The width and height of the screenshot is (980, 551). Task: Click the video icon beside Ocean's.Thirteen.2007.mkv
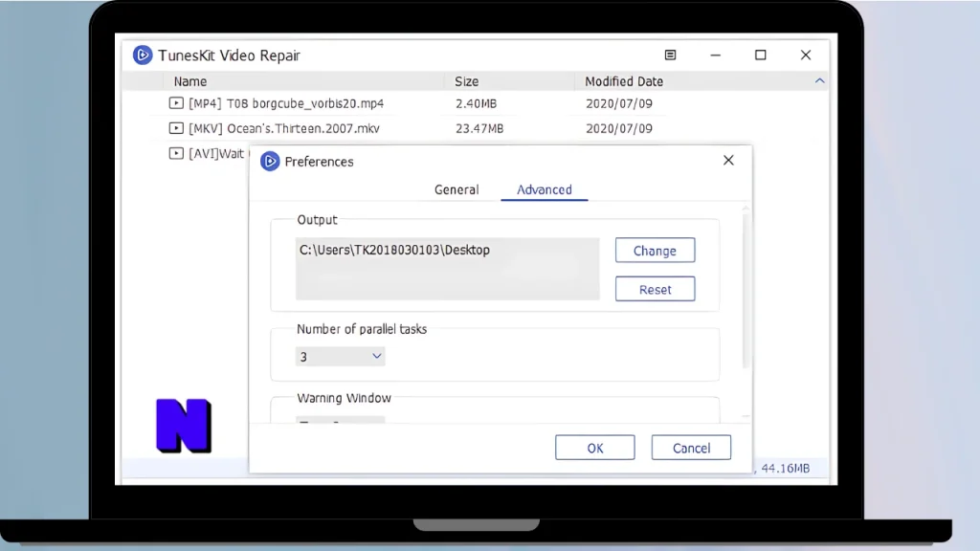coord(176,128)
